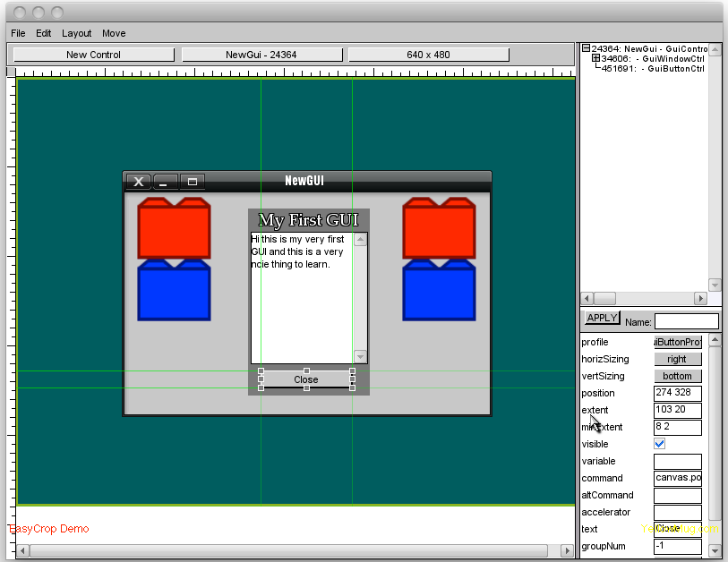Click the right red-blue block image

click(x=439, y=260)
